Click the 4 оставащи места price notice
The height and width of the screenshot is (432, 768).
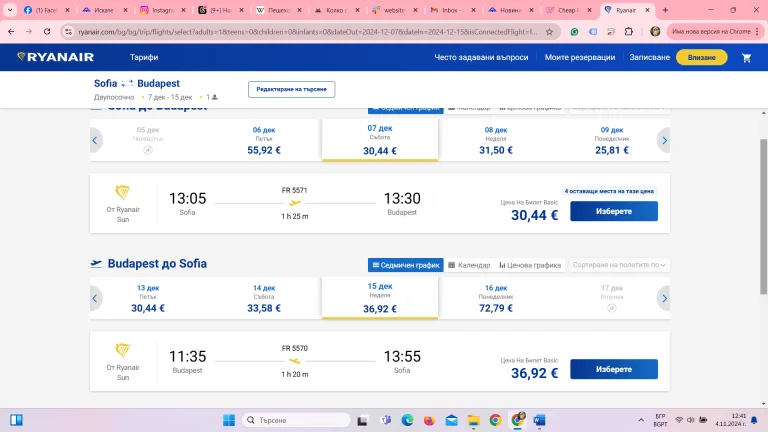(609, 191)
